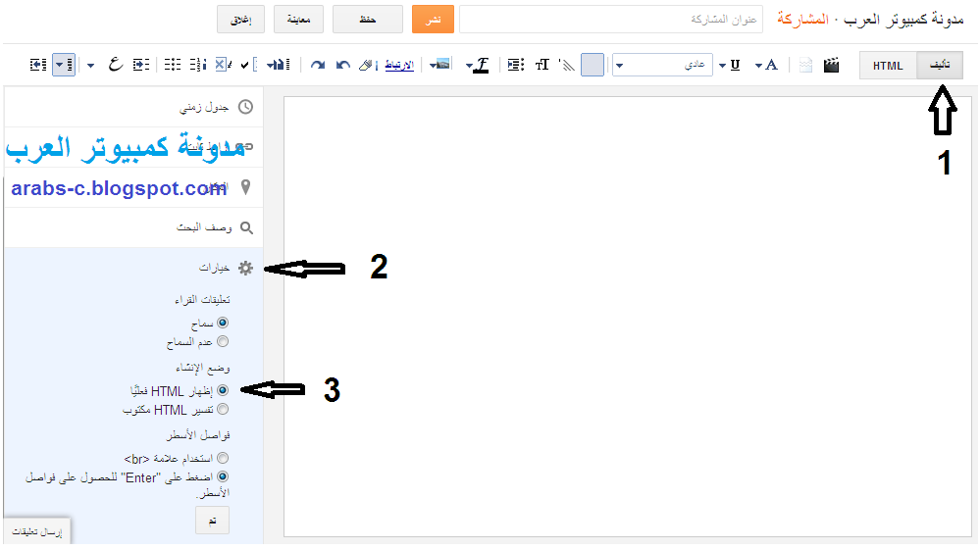Click the insert image icon
980x550 pixels.
point(442,64)
